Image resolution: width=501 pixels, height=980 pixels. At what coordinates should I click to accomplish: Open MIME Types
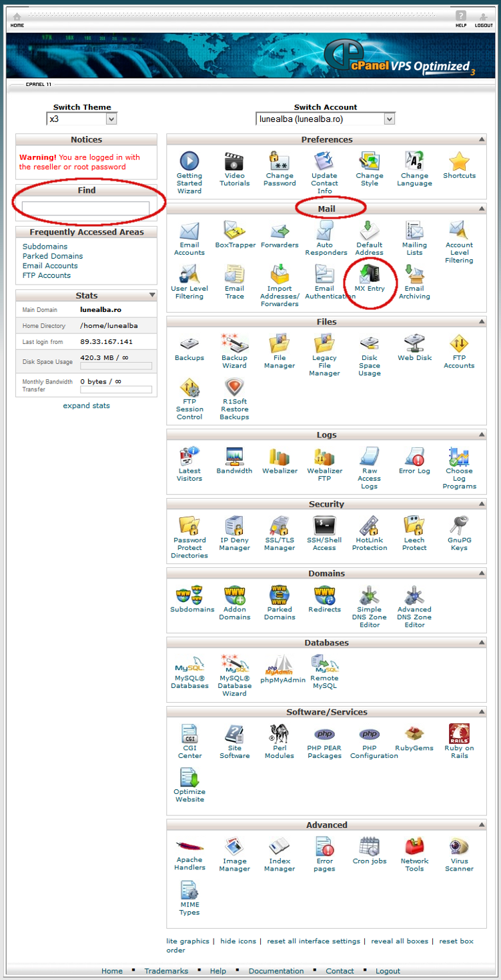189,899
